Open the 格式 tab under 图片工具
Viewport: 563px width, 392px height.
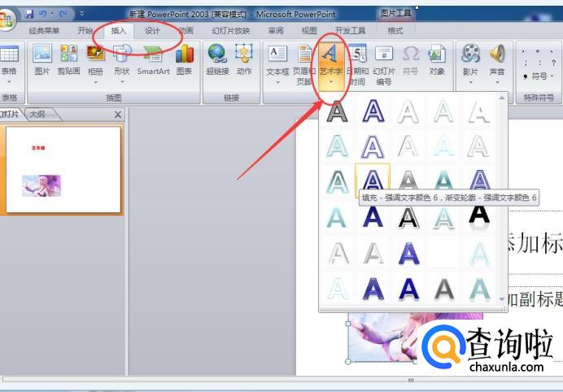395,31
